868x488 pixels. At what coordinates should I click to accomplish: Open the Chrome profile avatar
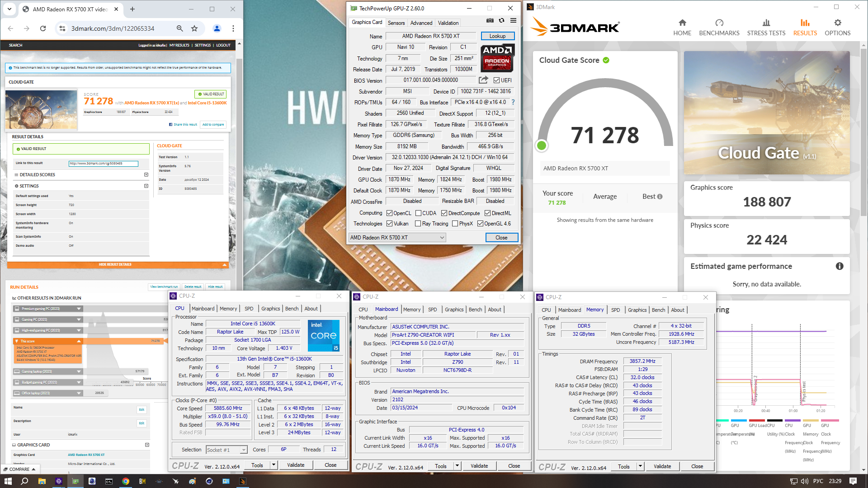[217, 28]
